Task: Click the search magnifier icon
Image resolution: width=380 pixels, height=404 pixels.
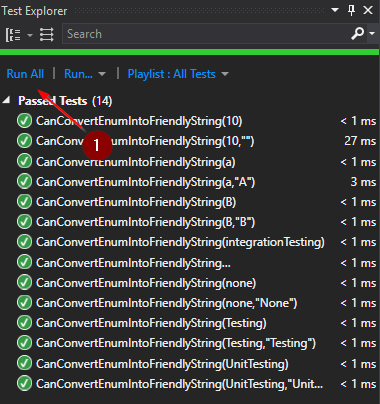Action: pyautogui.click(x=357, y=34)
